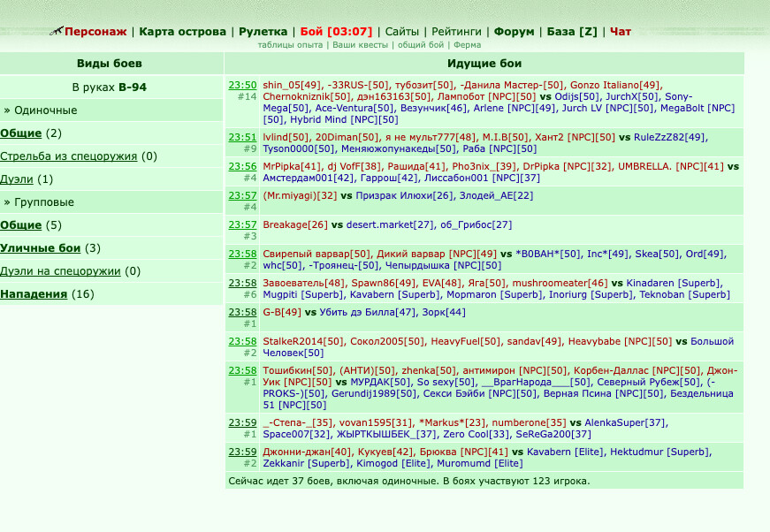Click player (Mr.miyagi)[32]

[300, 195]
